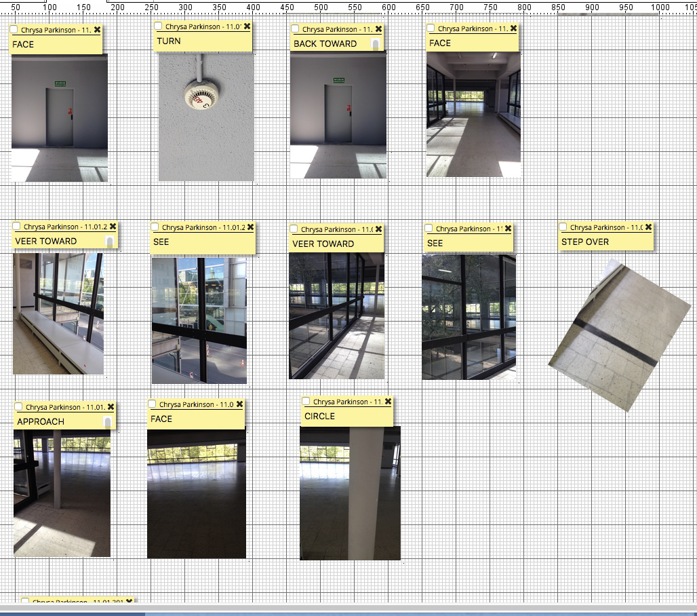The image size is (697, 616).
Task: Open the smoke detector ceiling photo
Action: 206,117
